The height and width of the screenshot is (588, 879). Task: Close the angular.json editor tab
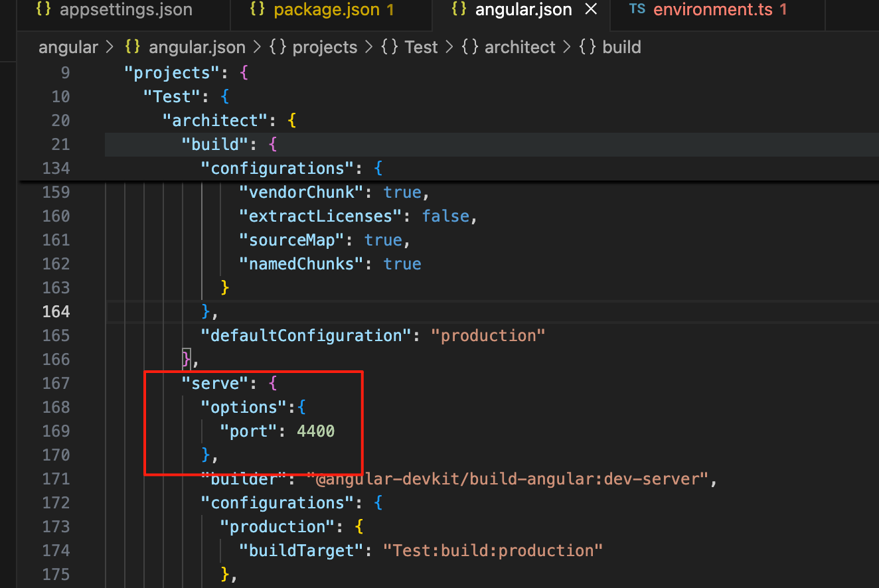coord(591,10)
